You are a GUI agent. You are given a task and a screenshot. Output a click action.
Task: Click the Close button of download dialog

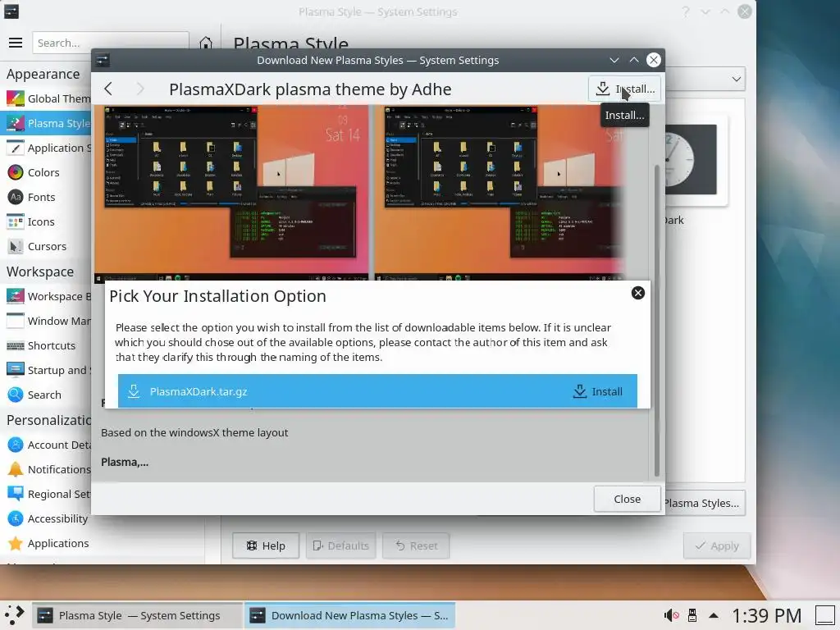[627, 499]
